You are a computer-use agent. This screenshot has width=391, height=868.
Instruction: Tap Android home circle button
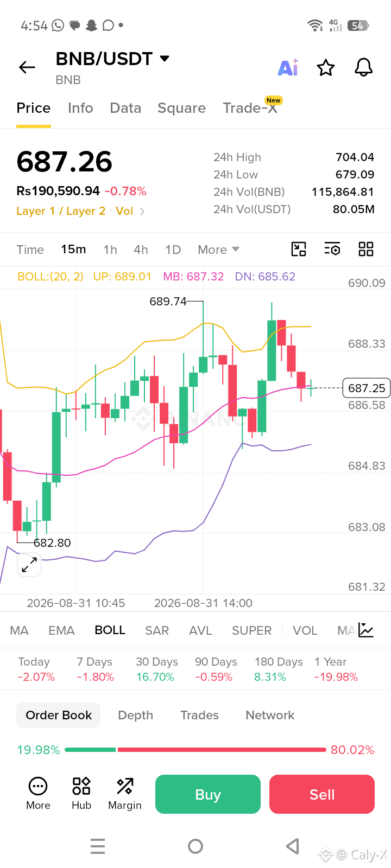(x=195, y=846)
